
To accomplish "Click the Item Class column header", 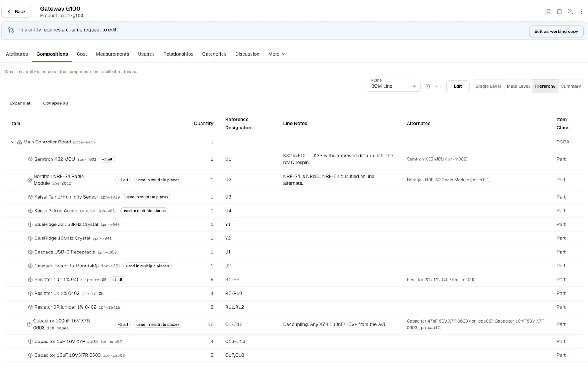I will (x=563, y=124).
